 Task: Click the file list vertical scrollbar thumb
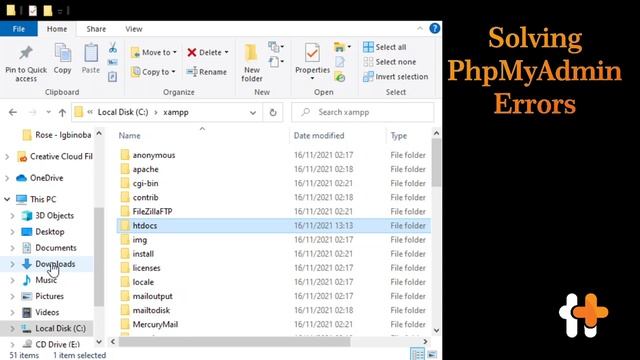436,162
